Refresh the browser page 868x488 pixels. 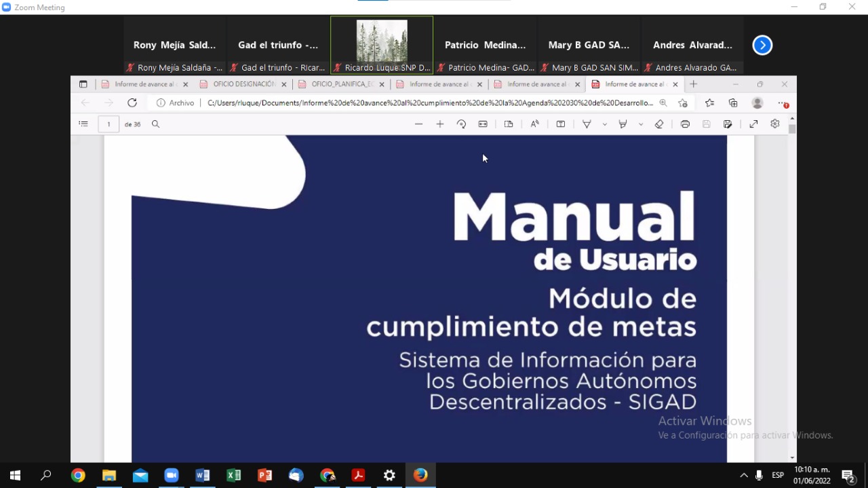point(132,103)
